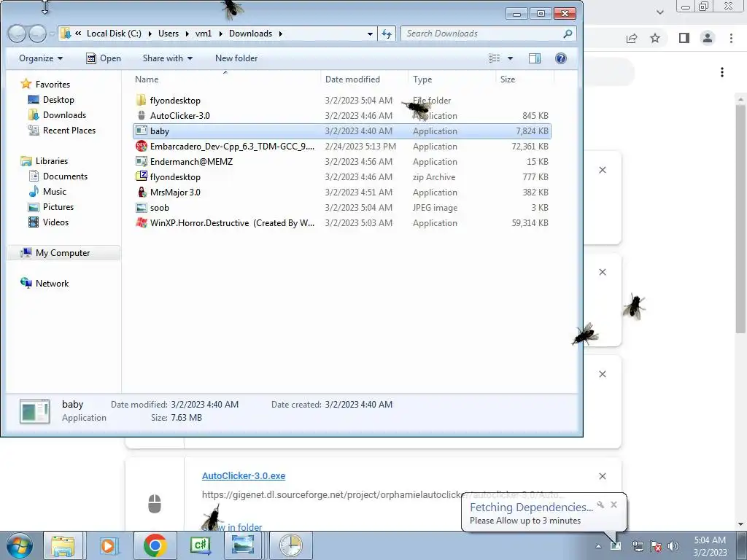Change the view using the view icon
The height and width of the screenshot is (560, 747).
click(495, 58)
